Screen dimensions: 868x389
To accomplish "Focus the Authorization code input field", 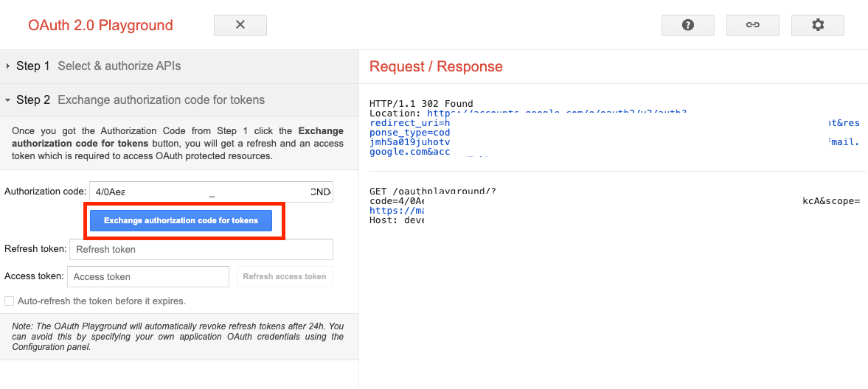I will (x=211, y=192).
